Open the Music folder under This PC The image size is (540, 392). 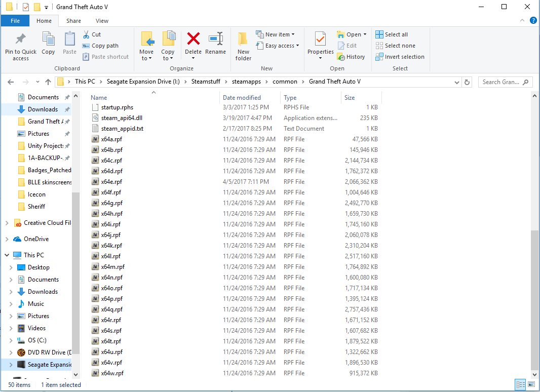click(x=36, y=304)
